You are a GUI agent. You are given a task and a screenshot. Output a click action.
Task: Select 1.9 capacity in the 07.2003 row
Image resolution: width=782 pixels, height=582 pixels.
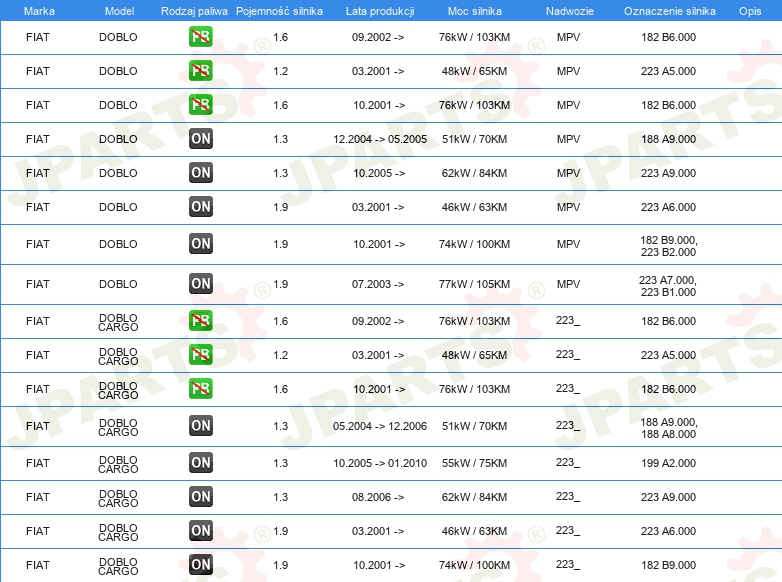[280, 284]
